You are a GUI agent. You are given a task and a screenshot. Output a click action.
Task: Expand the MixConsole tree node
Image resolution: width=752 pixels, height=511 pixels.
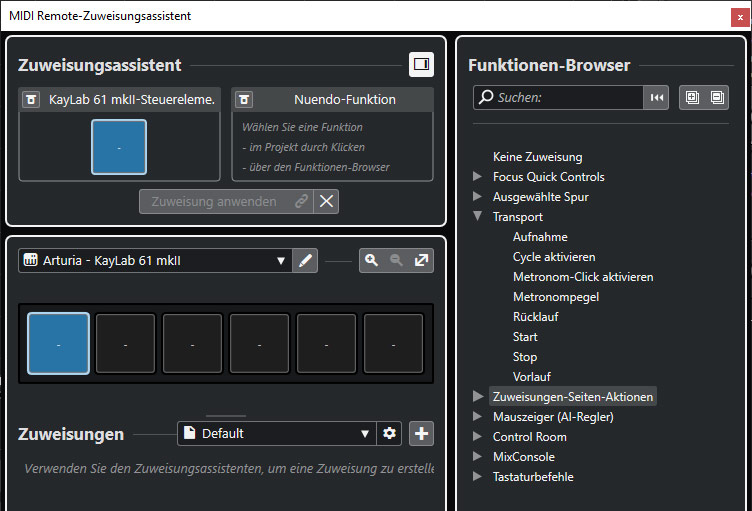coord(478,457)
